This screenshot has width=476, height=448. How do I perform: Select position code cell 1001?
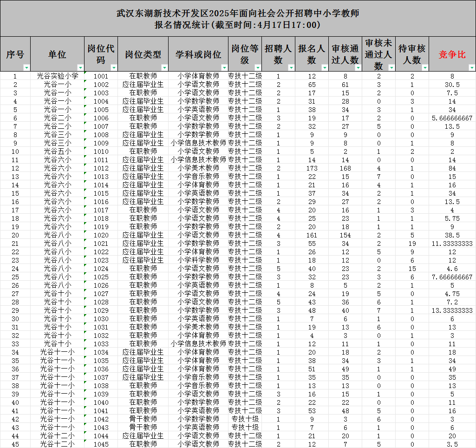pos(101,76)
